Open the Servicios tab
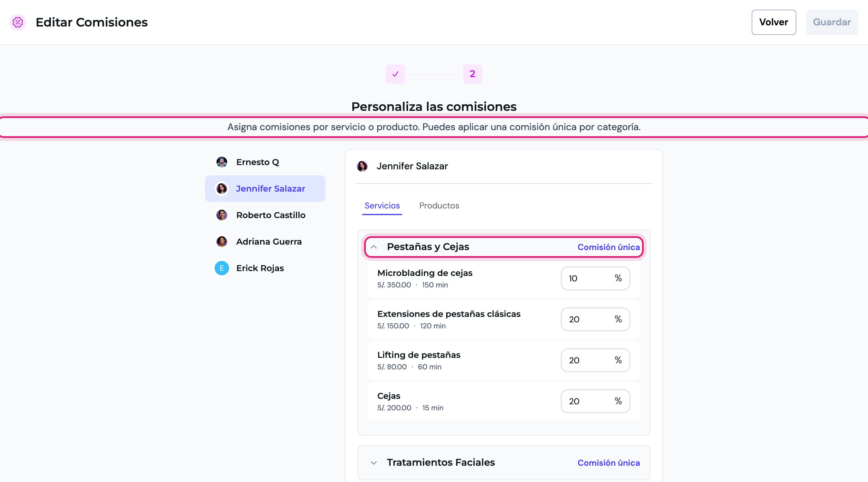Screen dimensions: 868x482 [382, 205]
